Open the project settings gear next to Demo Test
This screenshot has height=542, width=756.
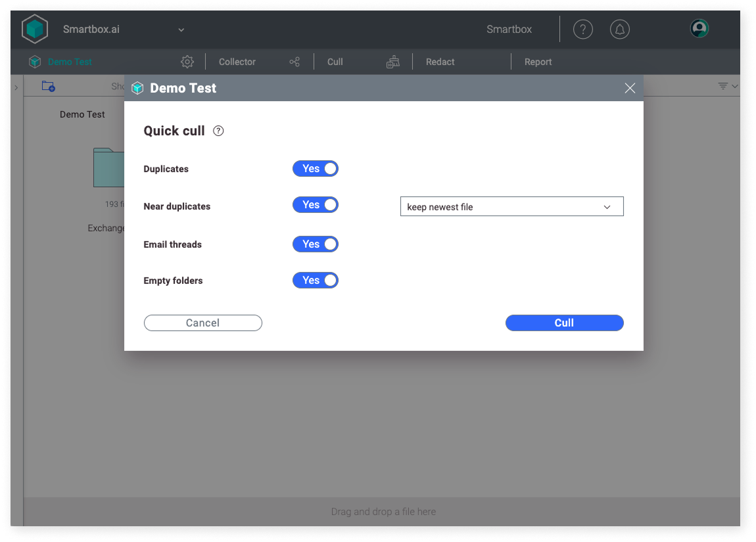point(187,61)
